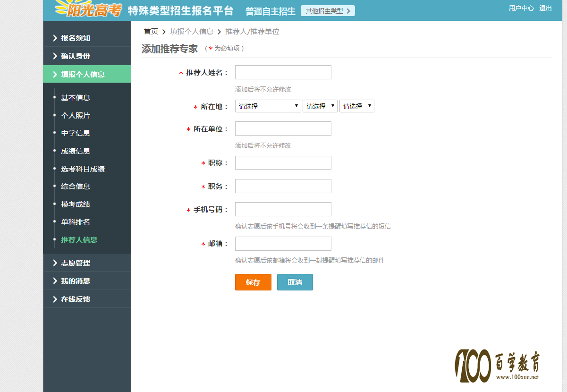
Task: Click the 阳光高考 logo
Action: click(x=88, y=9)
